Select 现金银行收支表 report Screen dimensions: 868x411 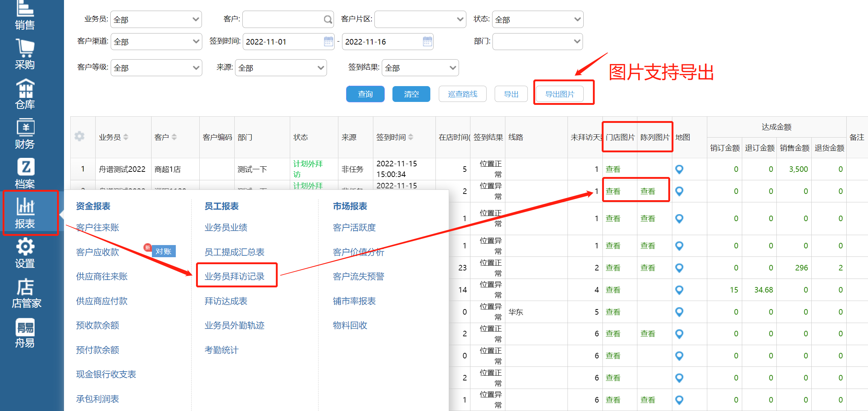(106, 374)
